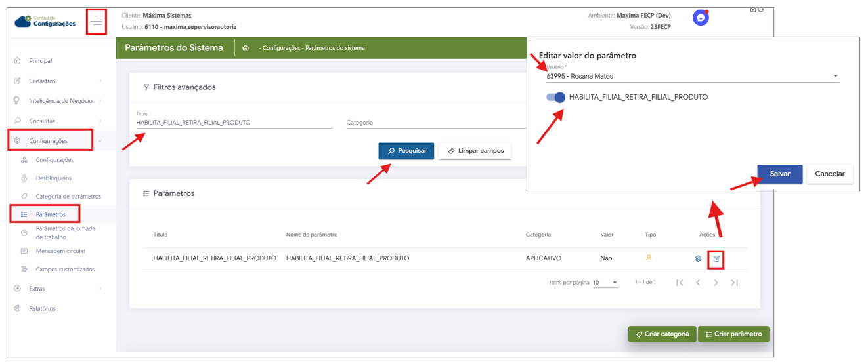This screenshot has width=868, height=362.
Task: Collapse the Configurações menu chevron
Action: coord(100,141)
